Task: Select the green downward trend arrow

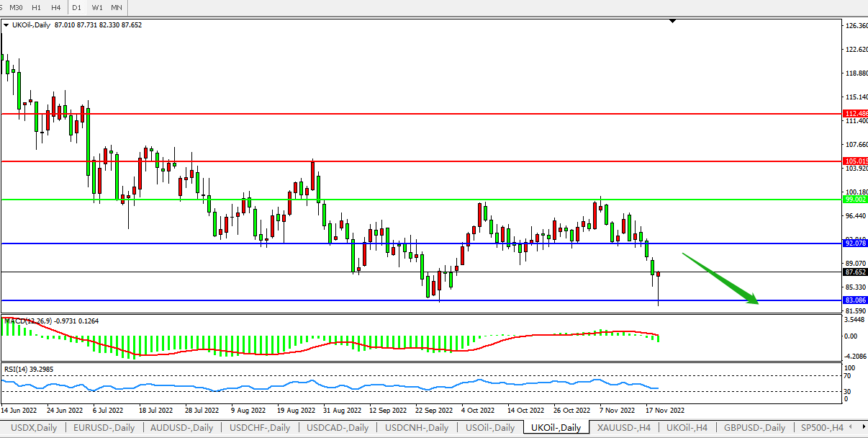Action: (720, 278)
